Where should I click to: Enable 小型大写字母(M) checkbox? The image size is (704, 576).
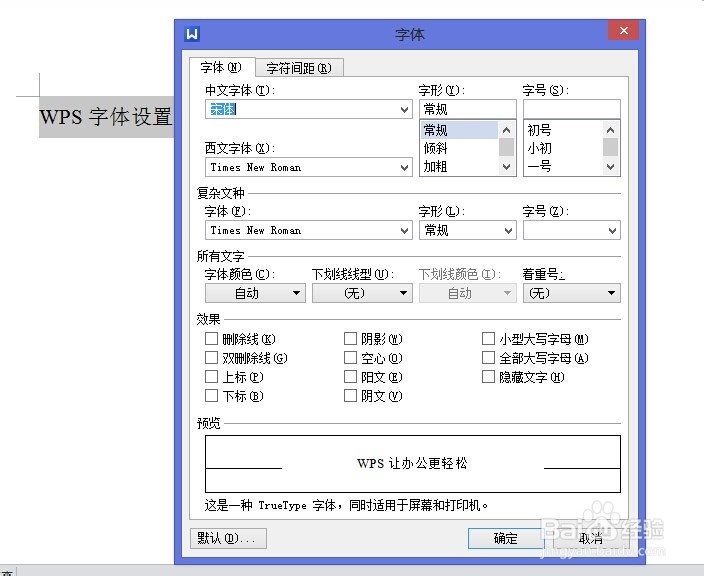point(488,339)
